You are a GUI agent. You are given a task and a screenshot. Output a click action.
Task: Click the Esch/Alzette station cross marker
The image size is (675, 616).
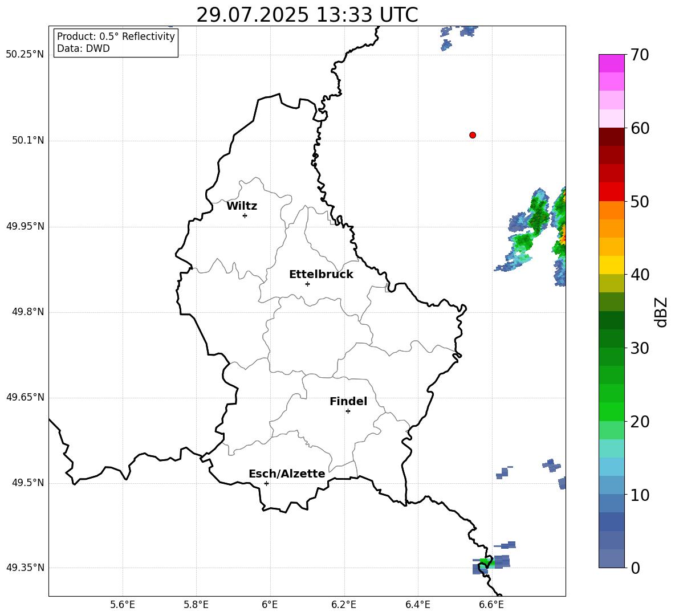pyautogui.click(x=266, y=483)
